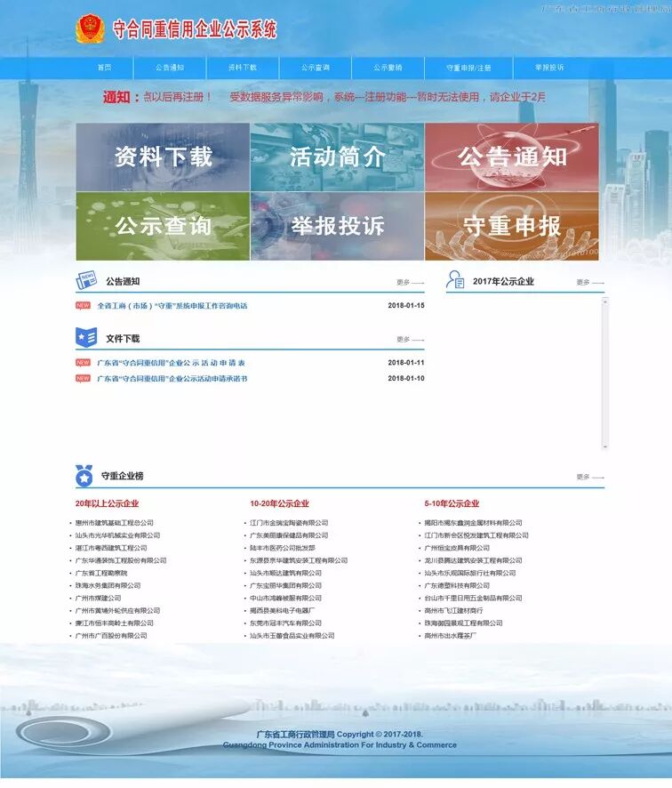Open 举报投诉 in the top navigation bar
The width and height of the screenshot is (672, 788).
[549, 68]
